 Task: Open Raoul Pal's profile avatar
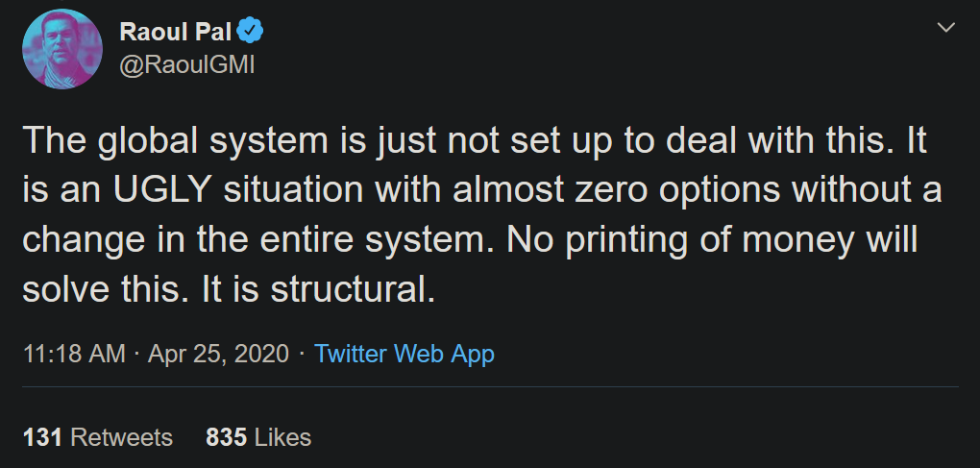pos(62,48)
